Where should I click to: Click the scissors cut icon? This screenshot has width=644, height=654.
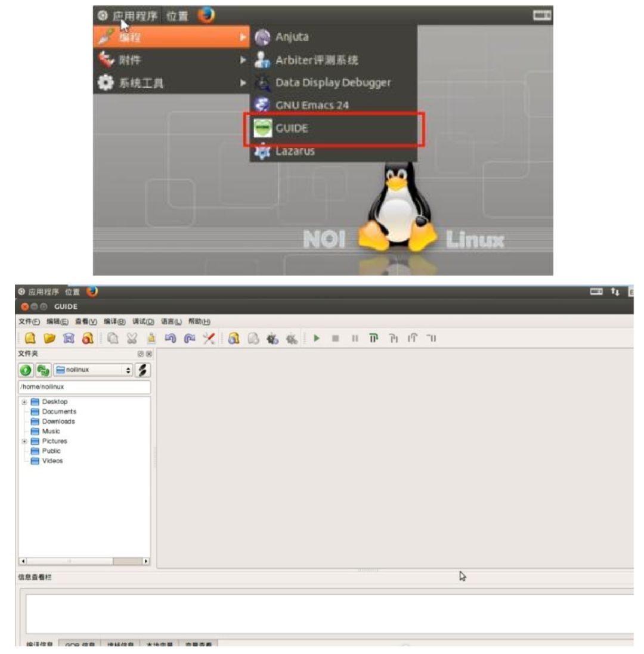132,338
